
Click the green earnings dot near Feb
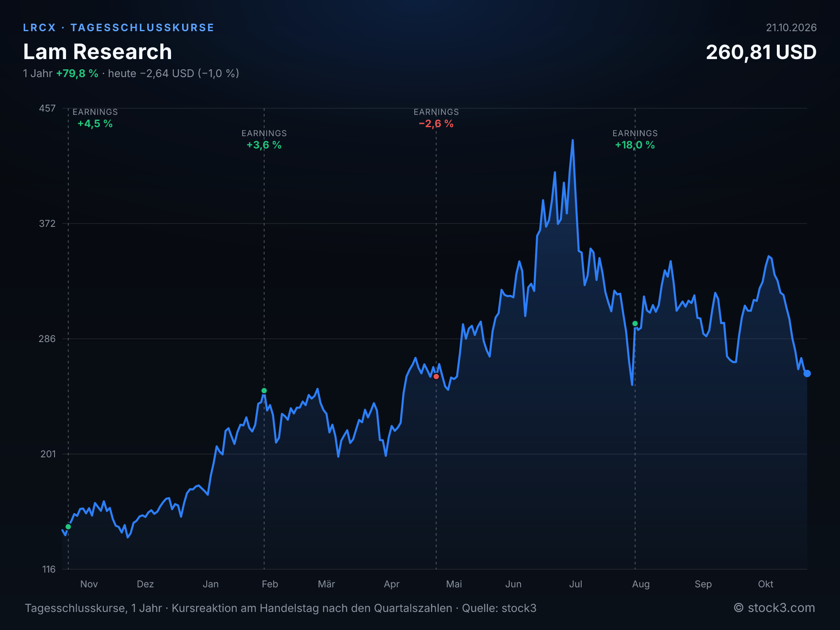264,390
